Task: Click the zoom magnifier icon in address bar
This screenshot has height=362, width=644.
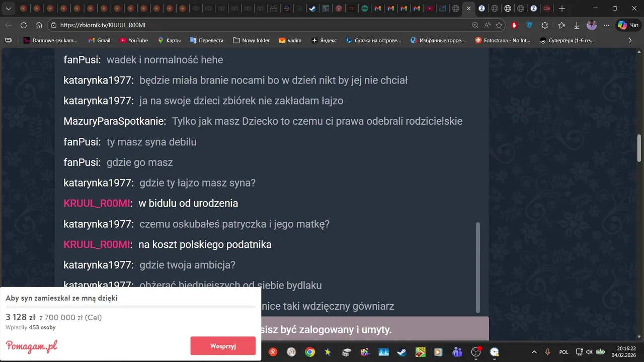Action: (475, 25)
